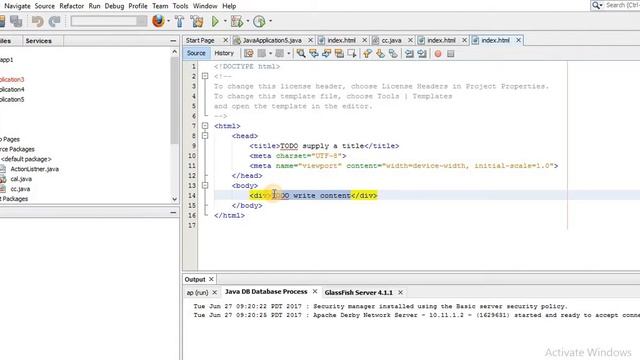Open the GlassFish Server 4.1.1 output tab
Viewport: 640px width, 360px height.
tap(358, 292)
